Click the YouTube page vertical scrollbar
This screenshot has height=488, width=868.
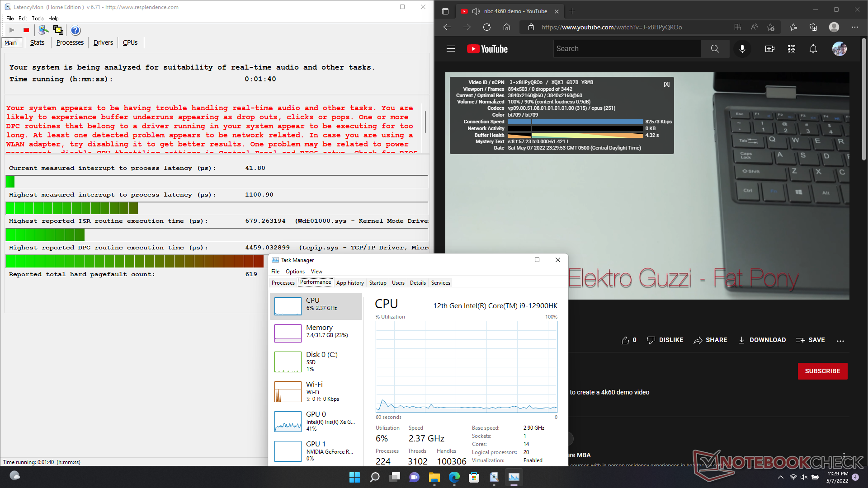[864, 99]
